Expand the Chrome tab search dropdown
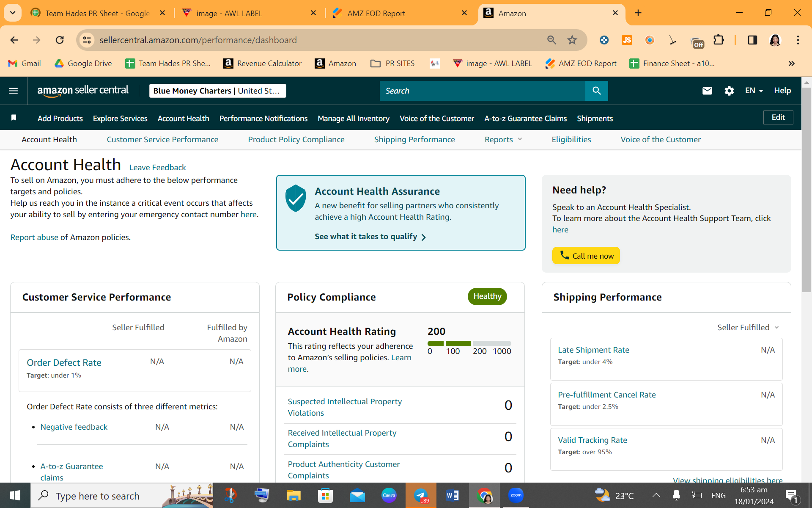This screenshot has width=812, height=508. [x=13, y=13]
